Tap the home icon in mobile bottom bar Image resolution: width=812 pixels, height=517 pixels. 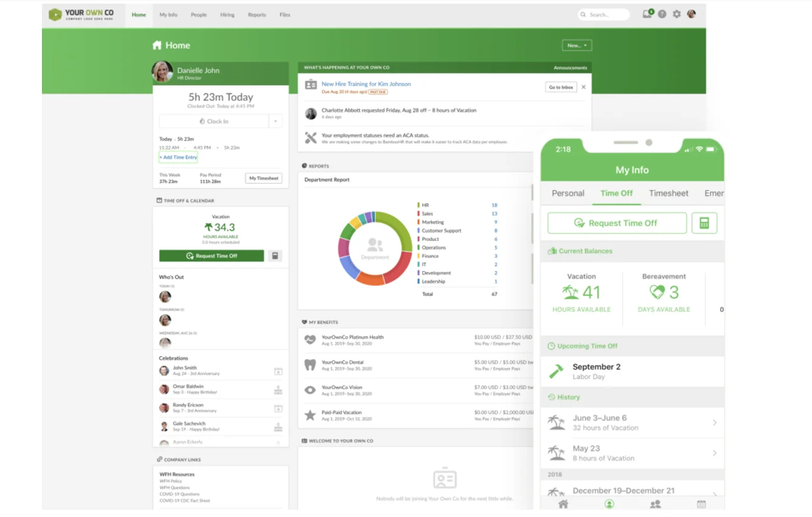pos(563,504)
